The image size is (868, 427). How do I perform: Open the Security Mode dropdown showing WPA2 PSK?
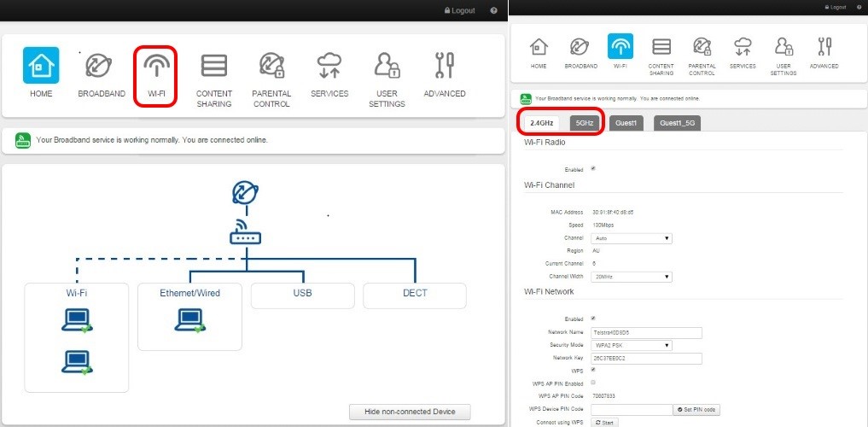pyautogui.click(x=631, y=345)
